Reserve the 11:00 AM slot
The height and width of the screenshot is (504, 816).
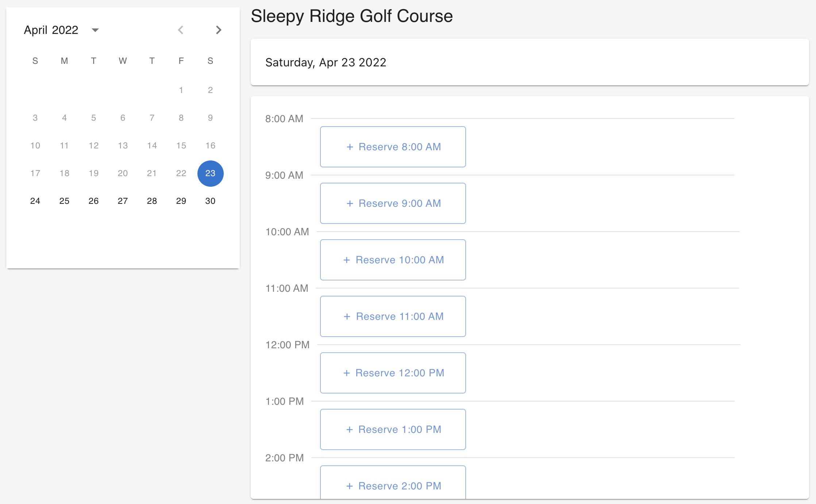coord(393,316)
